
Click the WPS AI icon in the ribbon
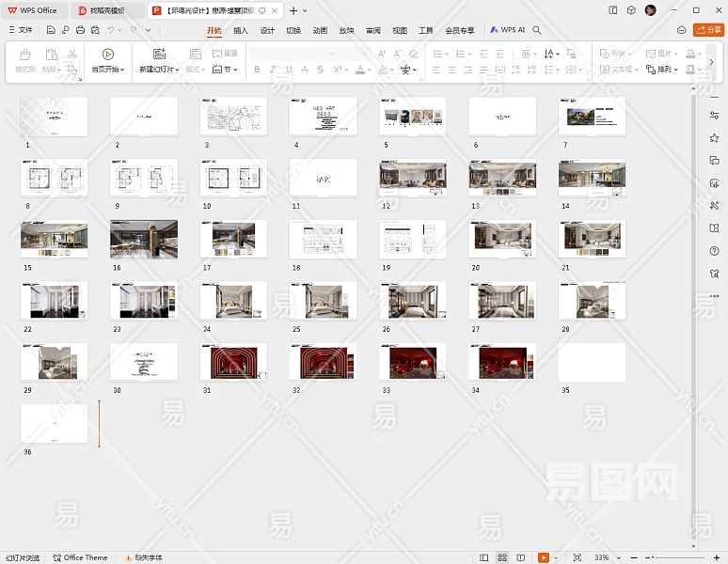click(495, 30)
